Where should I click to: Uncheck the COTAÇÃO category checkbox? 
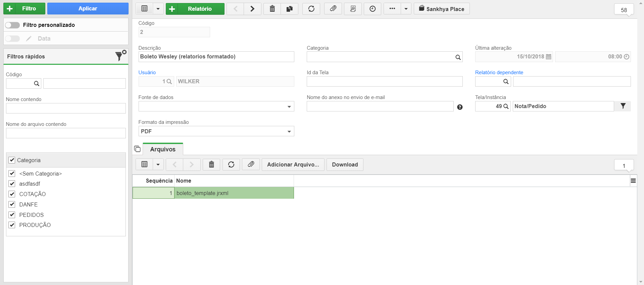(x=12, y=194)
